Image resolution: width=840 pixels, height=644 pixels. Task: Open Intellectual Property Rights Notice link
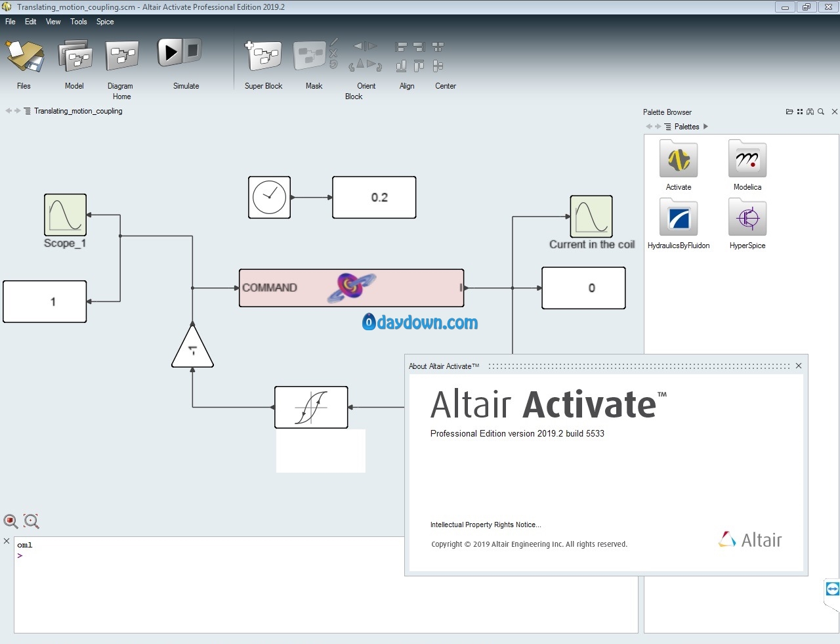pos(486,525)
